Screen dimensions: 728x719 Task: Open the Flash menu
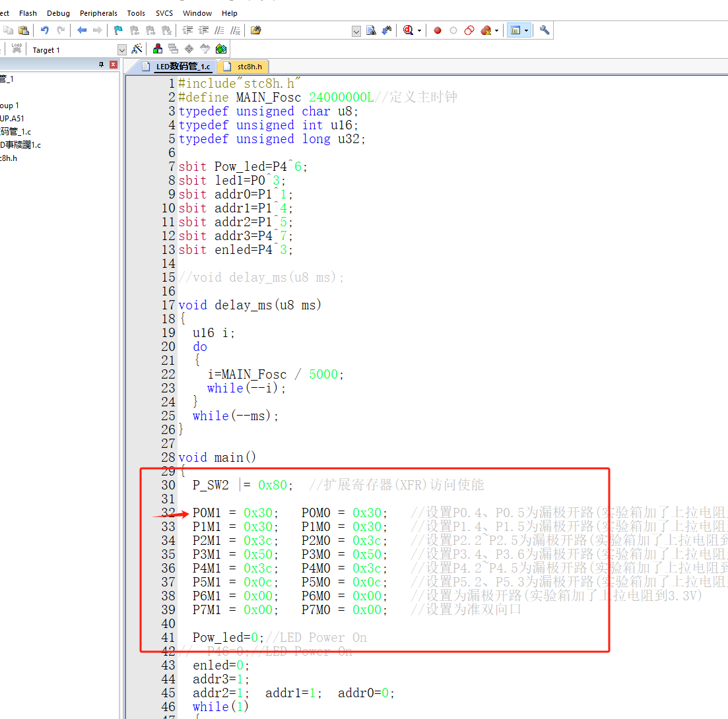[28, 13]
